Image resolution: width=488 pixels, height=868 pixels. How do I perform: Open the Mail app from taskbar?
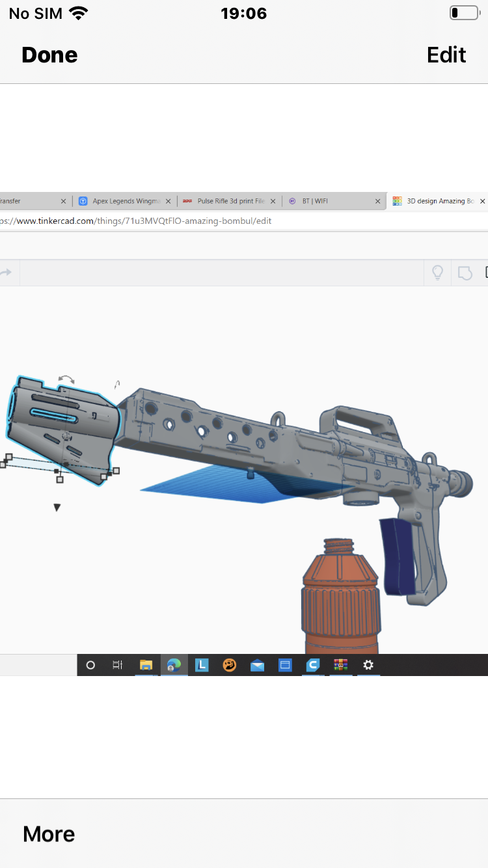(257, 665)
